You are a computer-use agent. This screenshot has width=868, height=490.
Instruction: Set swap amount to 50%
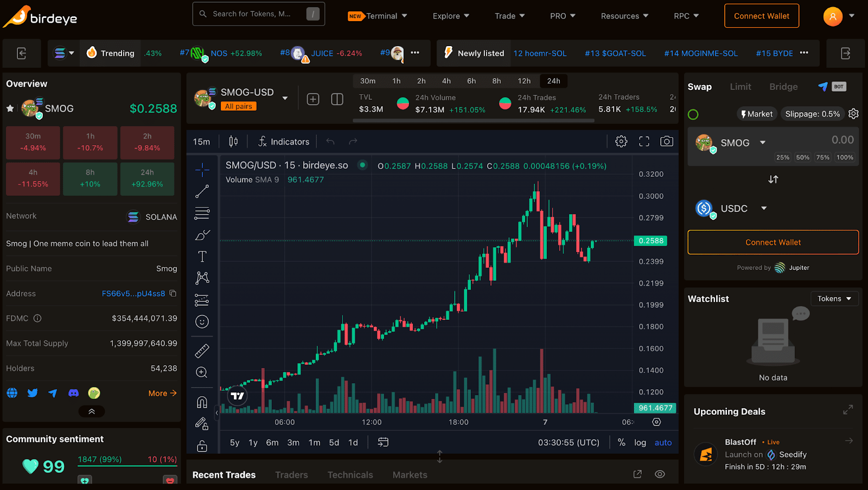point(803,157)
